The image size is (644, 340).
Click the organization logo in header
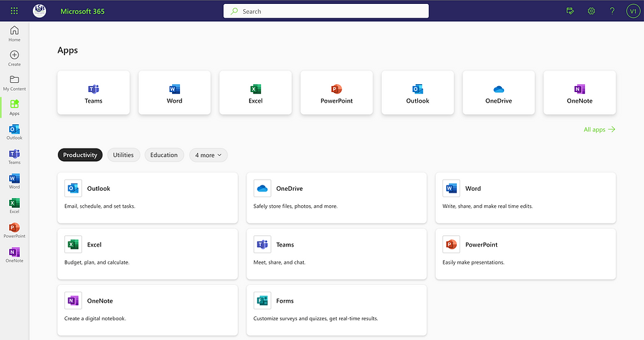[x=39, y=11]
